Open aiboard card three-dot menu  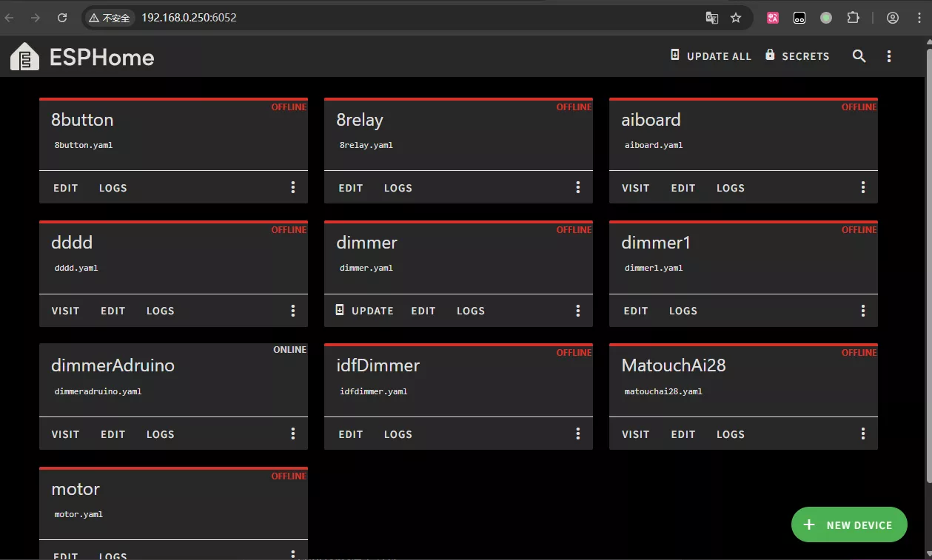(863, 188)
